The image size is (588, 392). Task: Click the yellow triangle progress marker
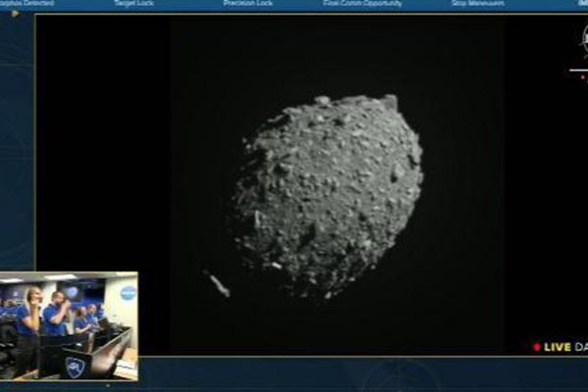15,14
